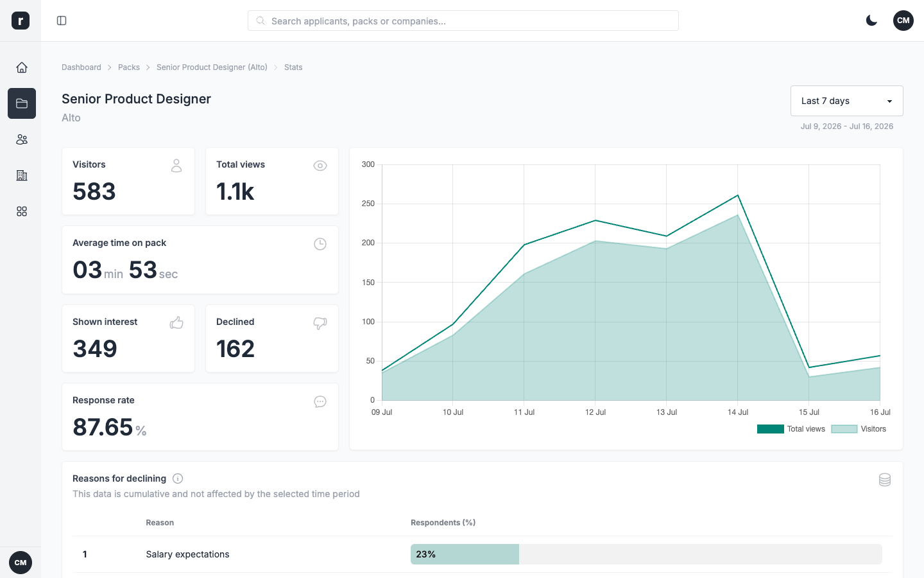Click the person icon on Visitors card
Screen dimensions: 924x578
point(176,166)
